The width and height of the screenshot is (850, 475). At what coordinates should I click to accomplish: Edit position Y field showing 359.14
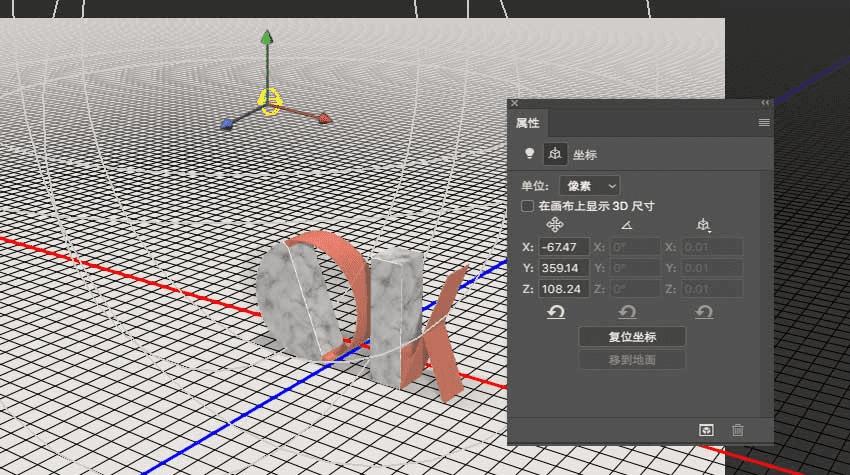coord(564,268)
